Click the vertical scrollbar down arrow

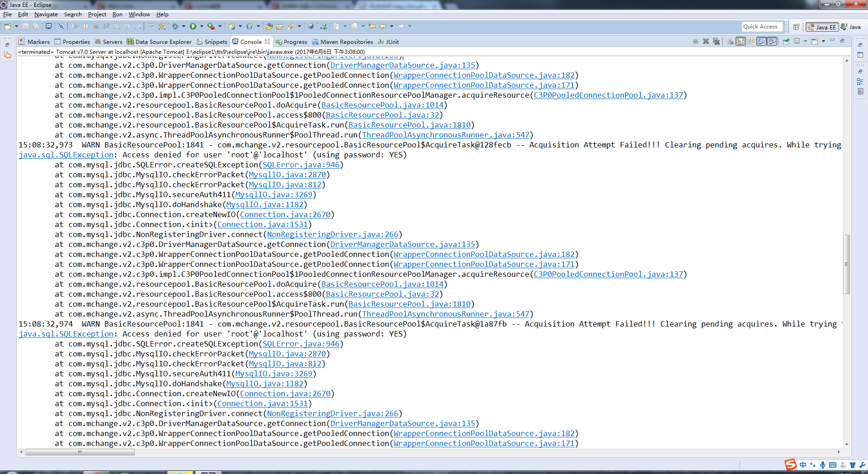coord(846,445)
